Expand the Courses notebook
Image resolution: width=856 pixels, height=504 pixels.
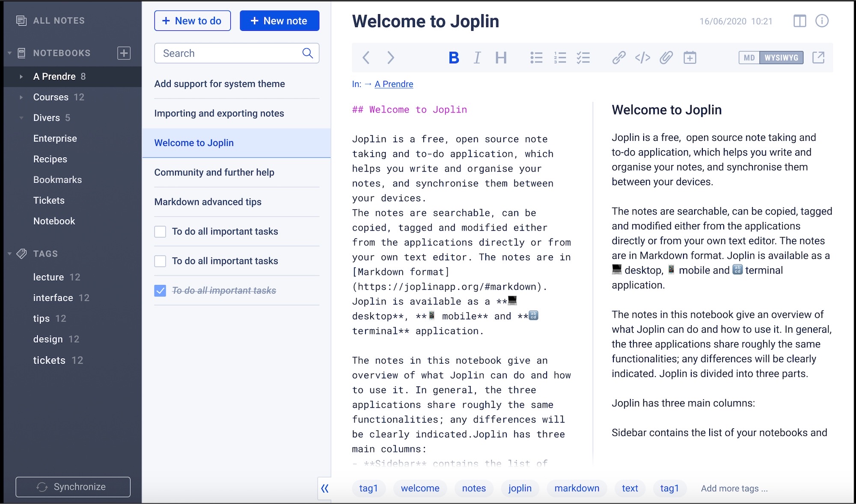click(x=21, y=97)
